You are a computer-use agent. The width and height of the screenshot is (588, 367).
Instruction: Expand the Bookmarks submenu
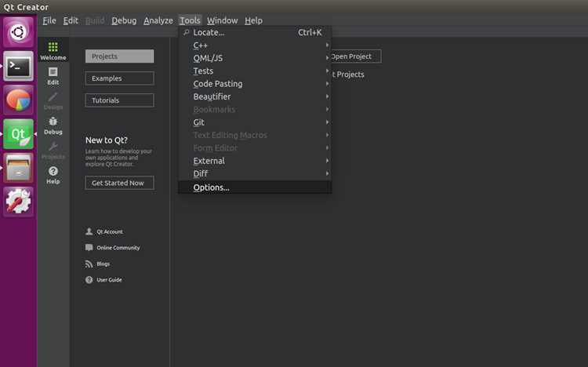coord(255,109)
